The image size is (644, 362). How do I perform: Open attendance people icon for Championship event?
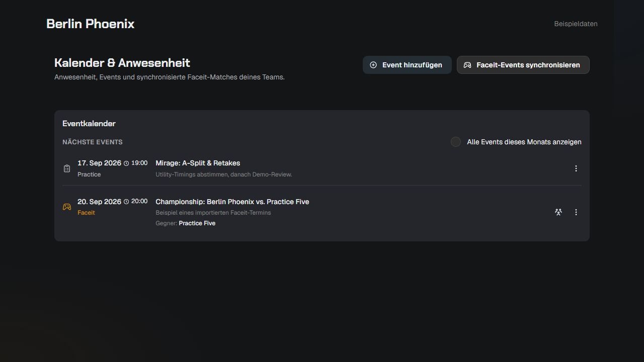(x=558, y=212)
